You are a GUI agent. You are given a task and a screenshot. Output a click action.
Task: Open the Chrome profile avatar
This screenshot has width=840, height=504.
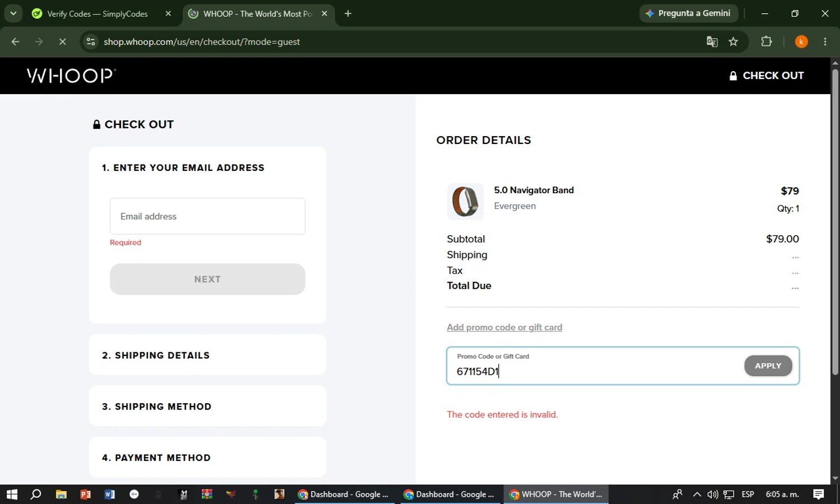pos(801,41)
